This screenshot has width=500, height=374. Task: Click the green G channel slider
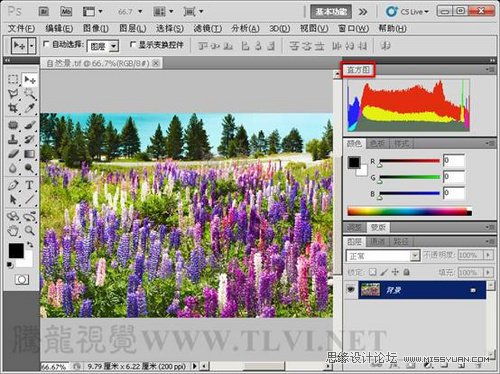(x=410, y=177)
